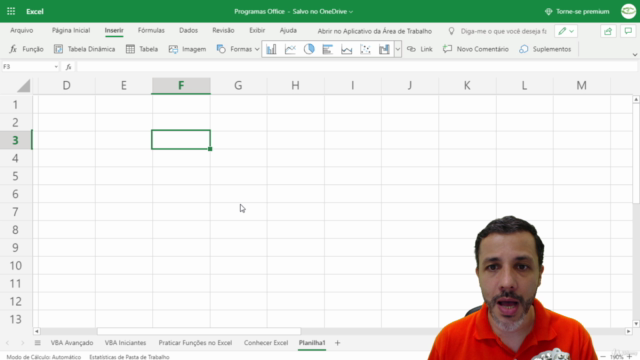Image resolution: width=640 pixels, height=360 pixels.
Task: Open the file name Programas Office dropdown
Action: [293, 11]
